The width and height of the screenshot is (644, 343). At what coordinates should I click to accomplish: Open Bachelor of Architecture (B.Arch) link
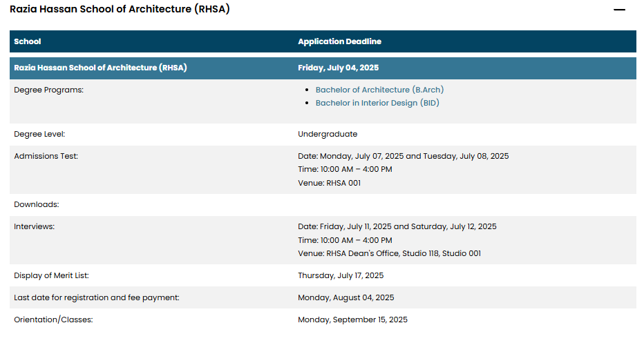click(x=379, y=90)
